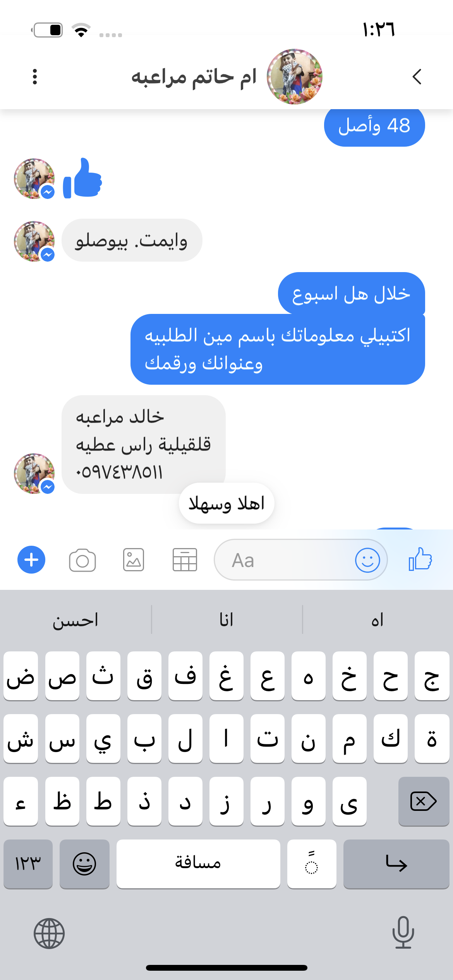Switch to the ١٢٣ numeric keyboard

pos(28,864)
